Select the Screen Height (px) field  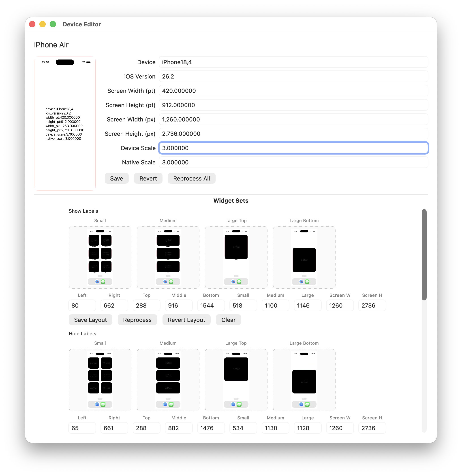293,134
